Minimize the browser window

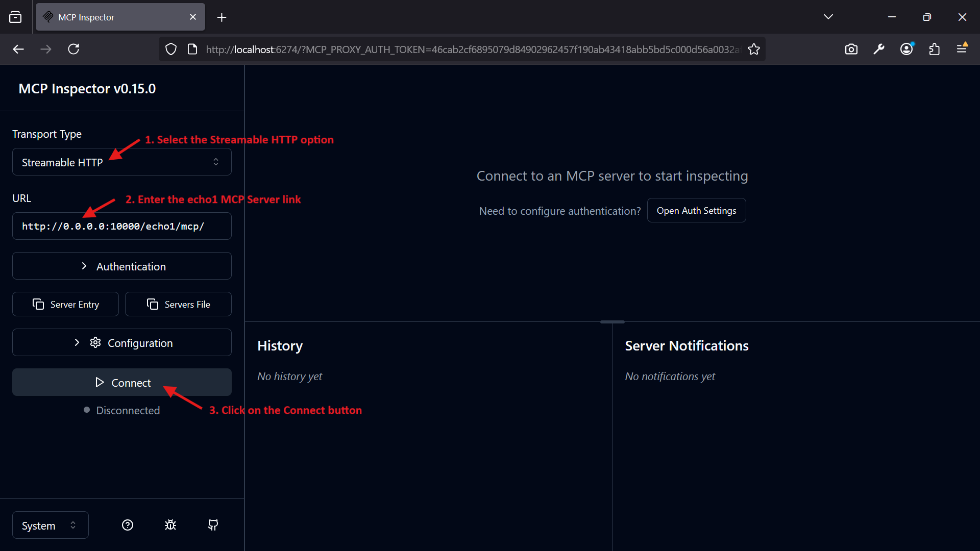coord(892,17)
